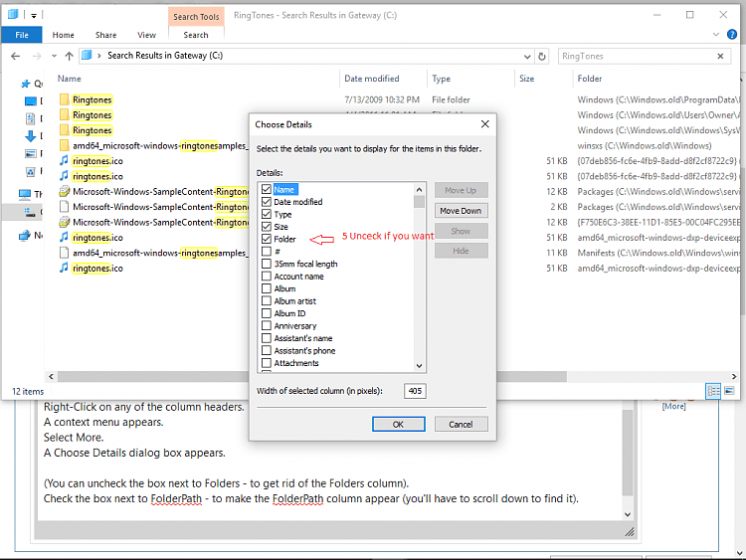Click the Show button

click(x=461, y=231)
